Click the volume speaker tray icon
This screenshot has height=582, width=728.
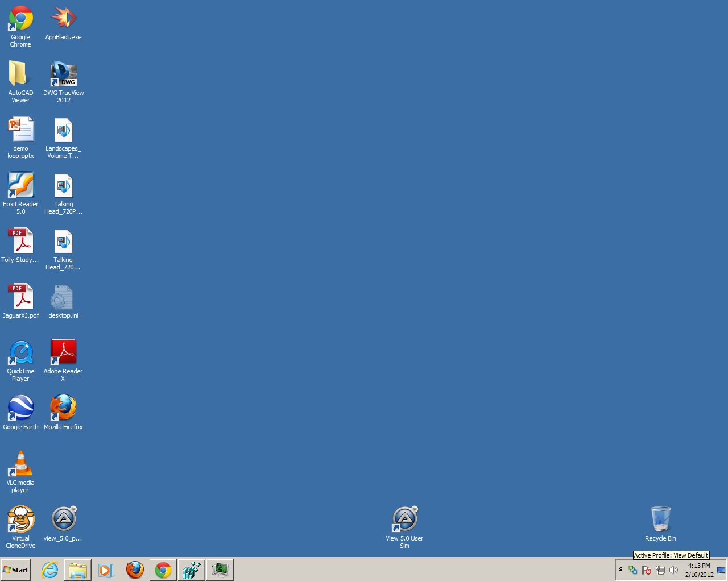click(x=674, y=570)
